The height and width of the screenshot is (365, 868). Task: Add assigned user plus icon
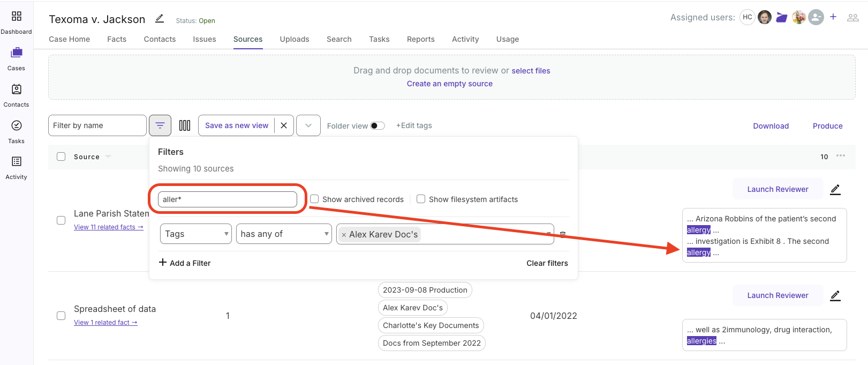pos(833,17)
